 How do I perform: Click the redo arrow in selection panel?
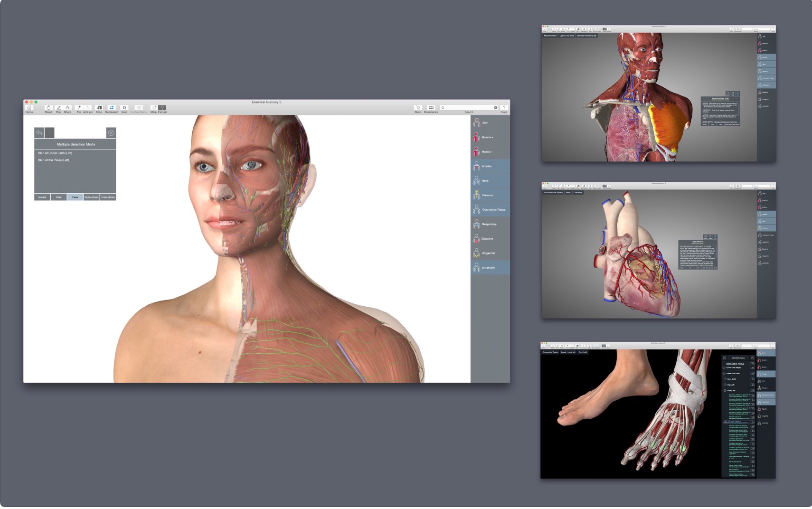click(x=49, y=133)
